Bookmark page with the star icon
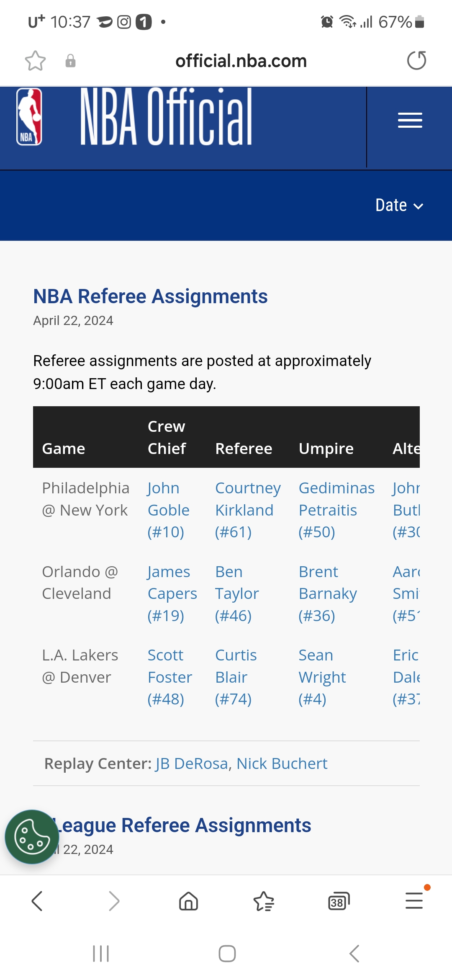Viewport: 452px width, 980px height. pos(35,61)
